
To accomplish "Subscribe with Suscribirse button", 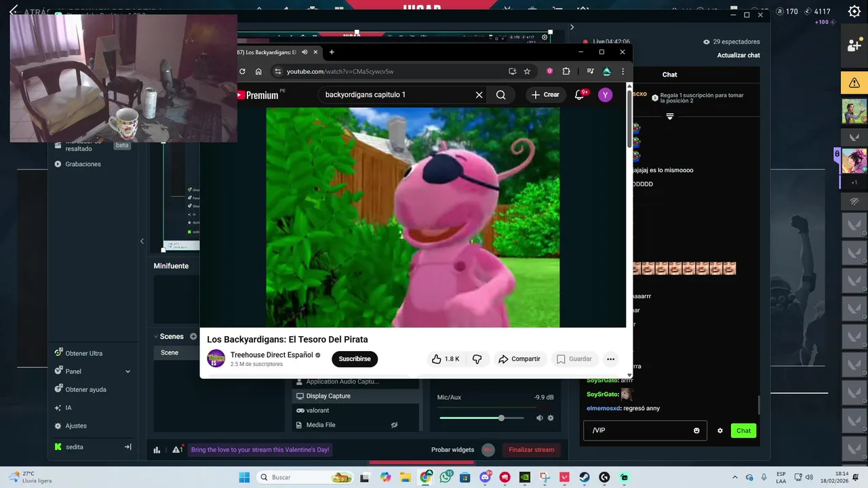I will pos(355,359).
